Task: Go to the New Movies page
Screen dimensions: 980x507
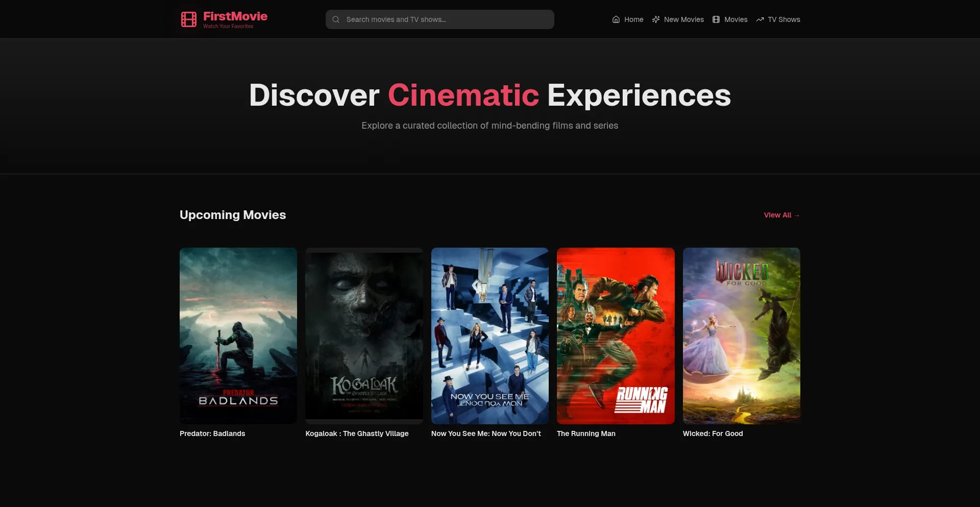Action: [x=683, y=19]
